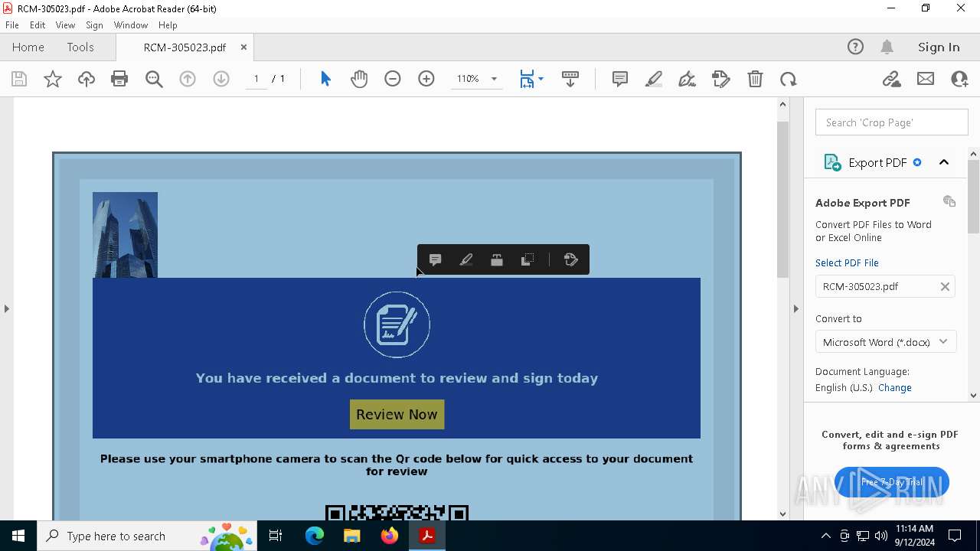Open the Find text magnifier

click(154, 79)
